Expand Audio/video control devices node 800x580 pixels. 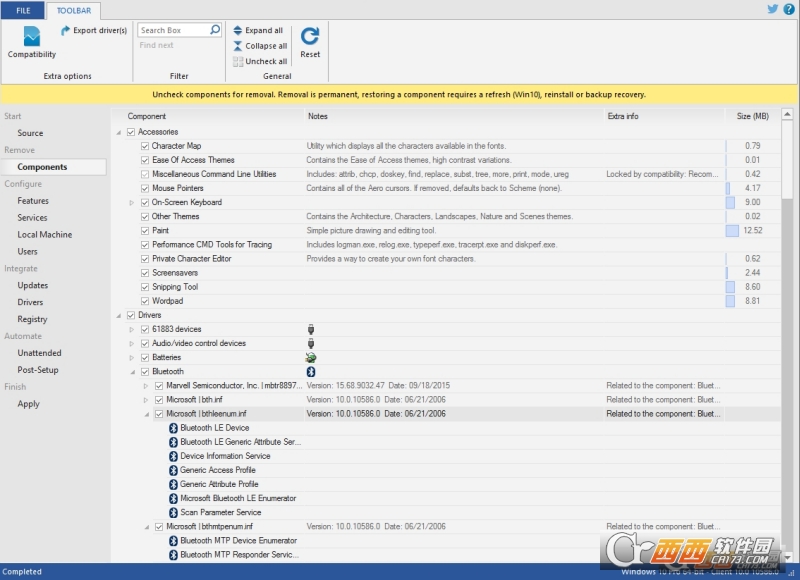(x=132, y=344)
